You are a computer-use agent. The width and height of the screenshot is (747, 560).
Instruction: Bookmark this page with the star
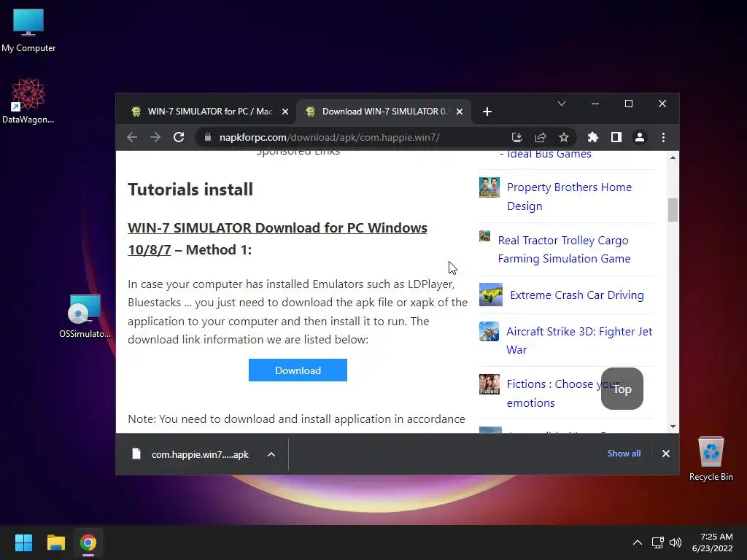coord(564,138)
